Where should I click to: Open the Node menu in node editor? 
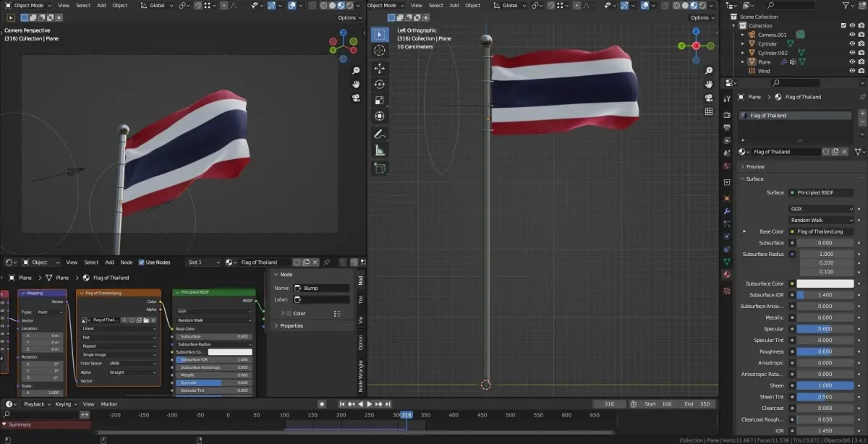[127, 262]
